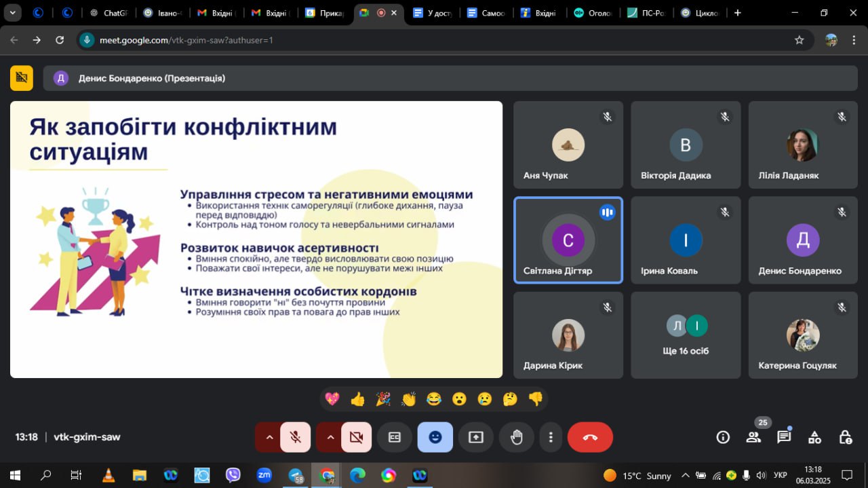Raise your hand in the meeting
The image size is (868, 488).
coord(517,437)
